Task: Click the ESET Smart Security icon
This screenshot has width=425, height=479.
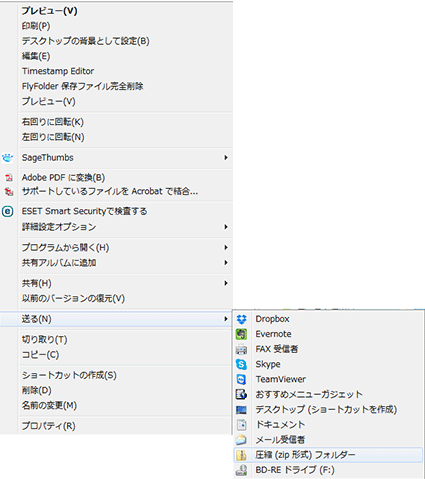Action: tap(8, 211)
